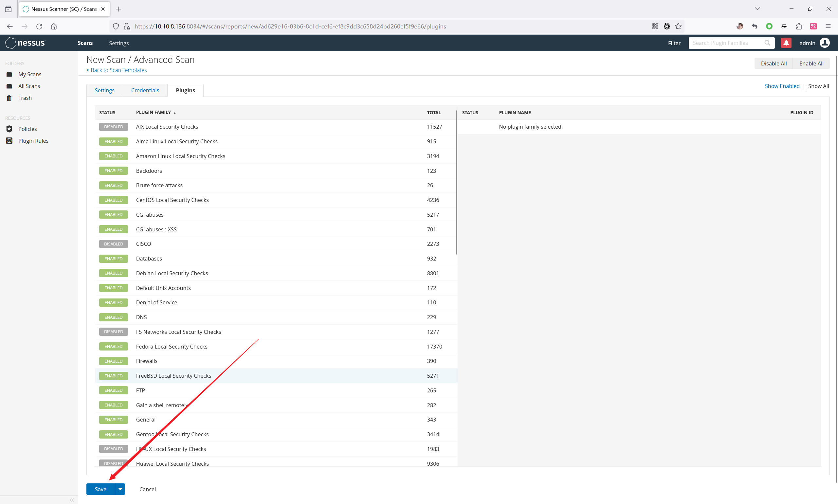Open the Policies shield icon
This screenshot has height=504, width=838.
point(9,129)
